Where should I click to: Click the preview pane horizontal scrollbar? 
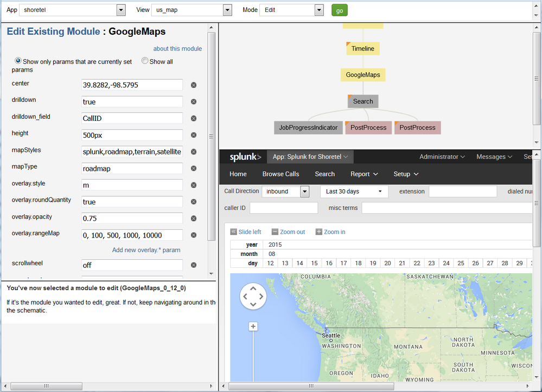[311, 386]
